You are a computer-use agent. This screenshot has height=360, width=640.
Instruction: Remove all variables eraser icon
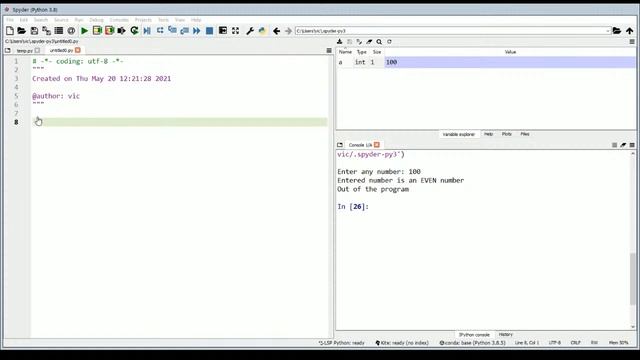[369, 42]
